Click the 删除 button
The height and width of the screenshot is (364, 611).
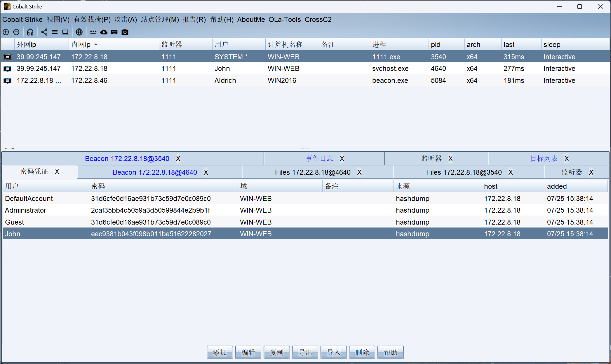coord(362,353)
